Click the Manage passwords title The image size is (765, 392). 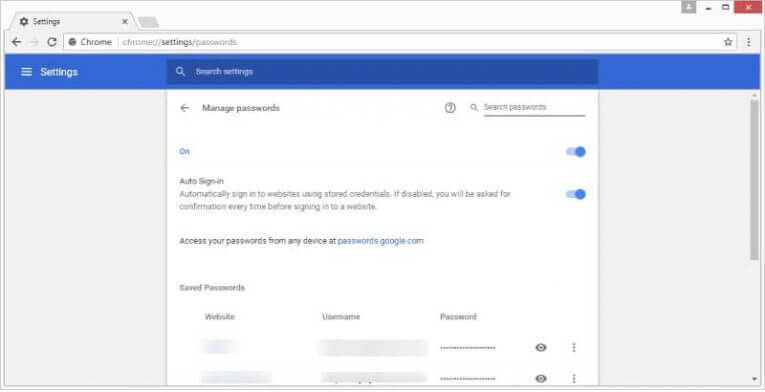(x=241, y=108)
